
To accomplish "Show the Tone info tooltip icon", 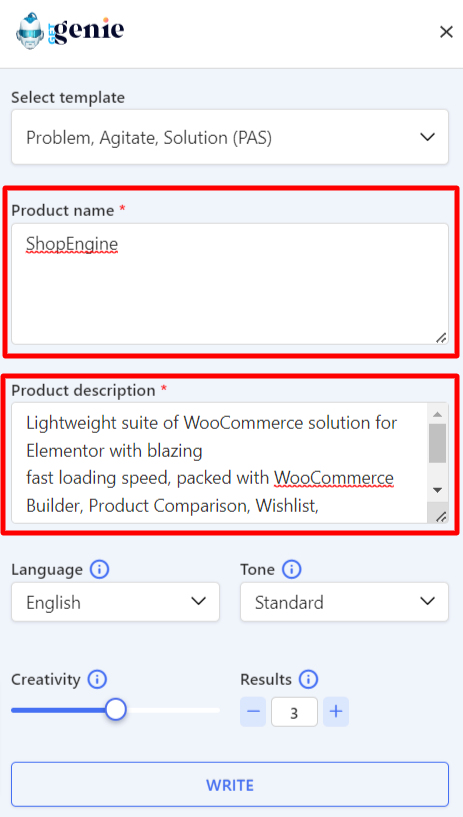I will 292,570.
